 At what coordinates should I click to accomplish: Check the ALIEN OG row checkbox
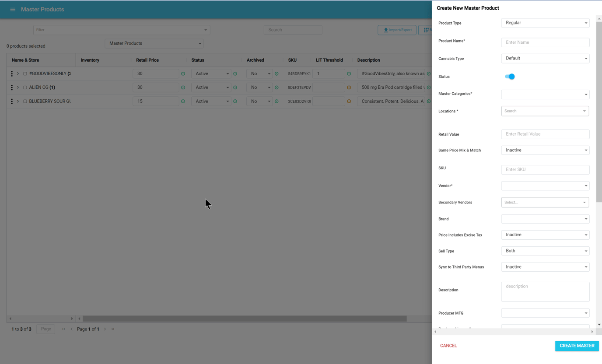25,87
